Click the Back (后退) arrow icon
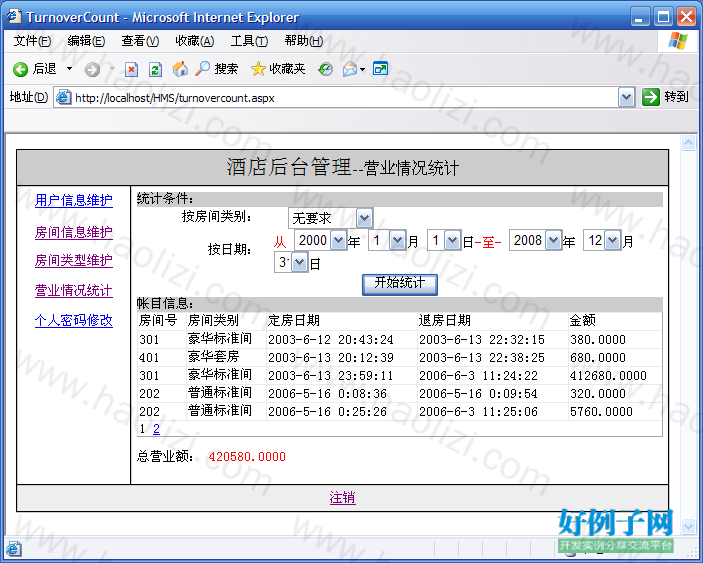 coord(20,69)
